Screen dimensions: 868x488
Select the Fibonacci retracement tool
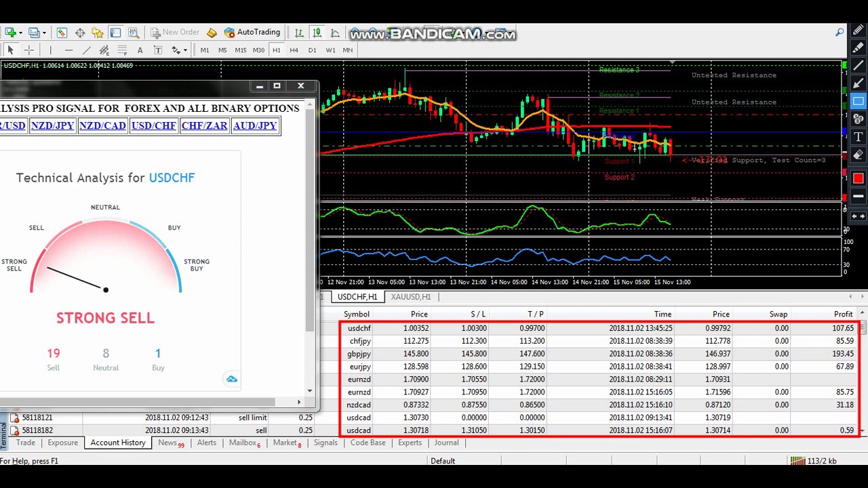[122, 50]
